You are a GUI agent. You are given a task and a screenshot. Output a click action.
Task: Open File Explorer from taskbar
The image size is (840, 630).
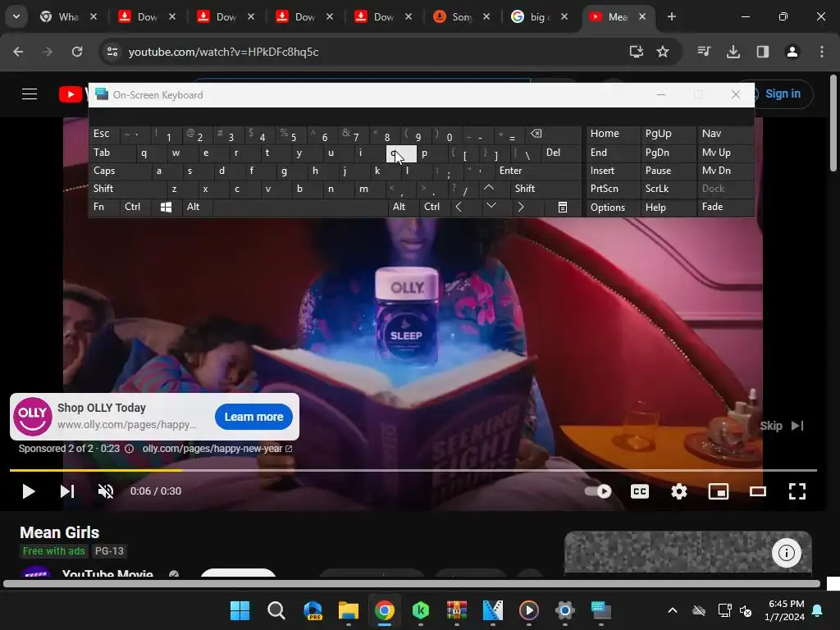[348, 610]
